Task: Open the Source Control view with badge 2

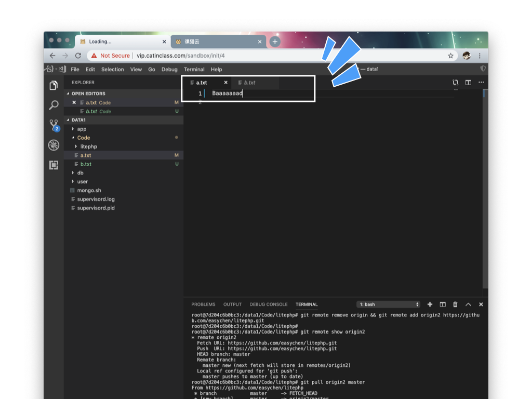Action: pos(54,125)
